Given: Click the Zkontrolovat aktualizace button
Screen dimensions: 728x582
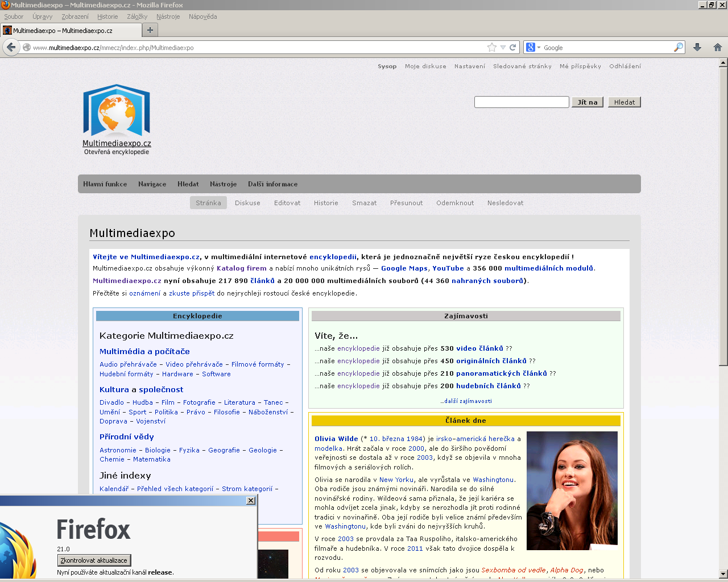Looking at the screenshot, I should (94, 560).
